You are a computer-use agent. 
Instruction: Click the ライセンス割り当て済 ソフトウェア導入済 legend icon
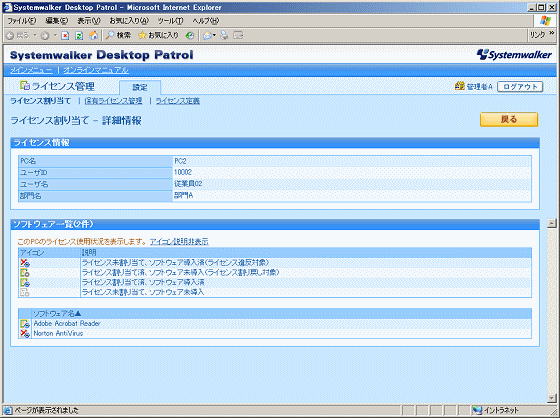pyautogui.click(x=25, y=283)
